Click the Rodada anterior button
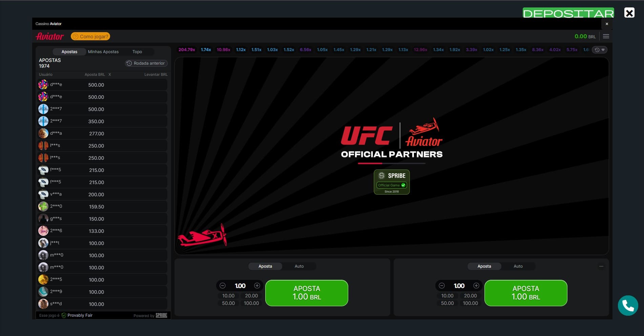 146,63
